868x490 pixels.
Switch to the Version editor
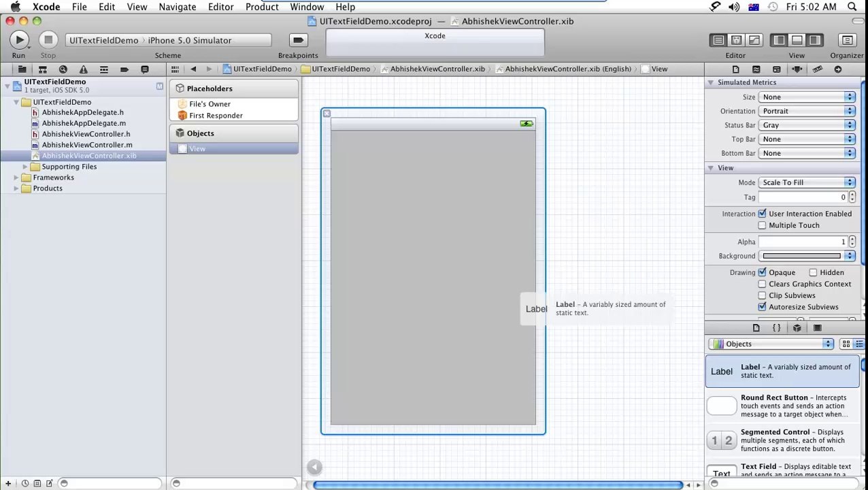754,40
